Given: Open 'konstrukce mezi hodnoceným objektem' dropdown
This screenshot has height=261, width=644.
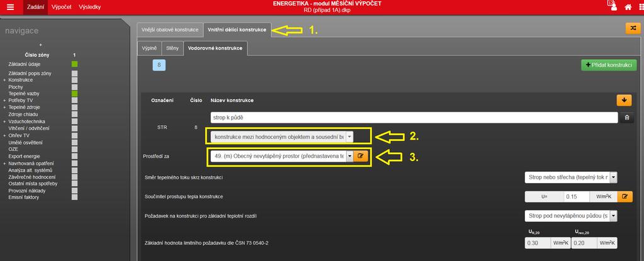Looking at the screenshot, I should click(282, 136).
